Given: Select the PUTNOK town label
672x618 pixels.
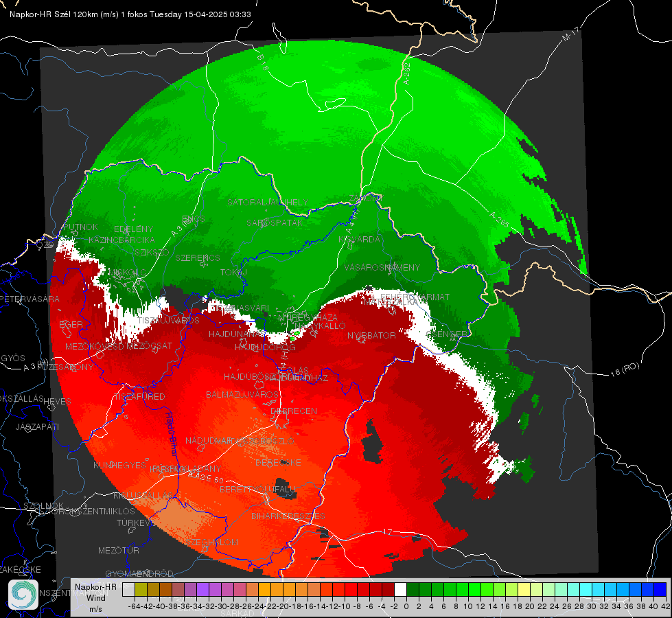Looking at the screenshot, I should (x=80, y=227).
